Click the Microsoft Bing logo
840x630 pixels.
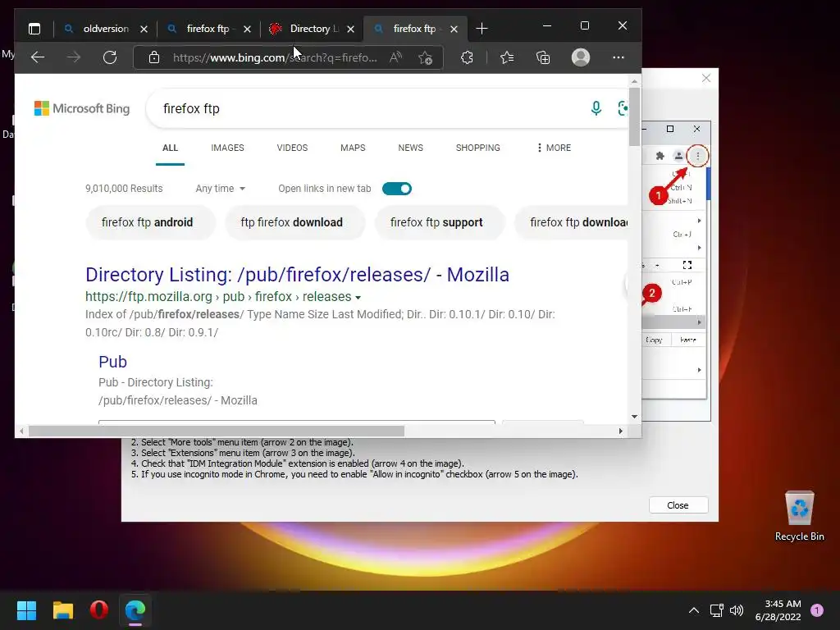click(x=82, y=109)
